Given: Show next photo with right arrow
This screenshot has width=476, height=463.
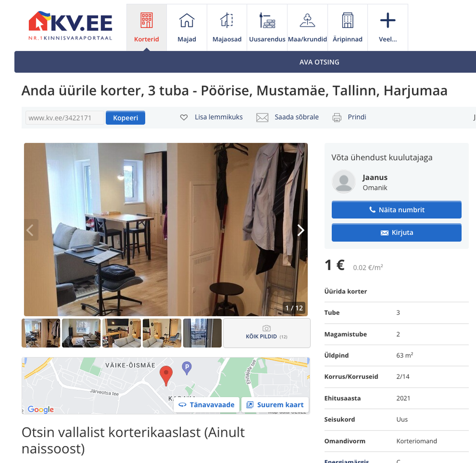Looking at the screenshot, I should (300, 230).
